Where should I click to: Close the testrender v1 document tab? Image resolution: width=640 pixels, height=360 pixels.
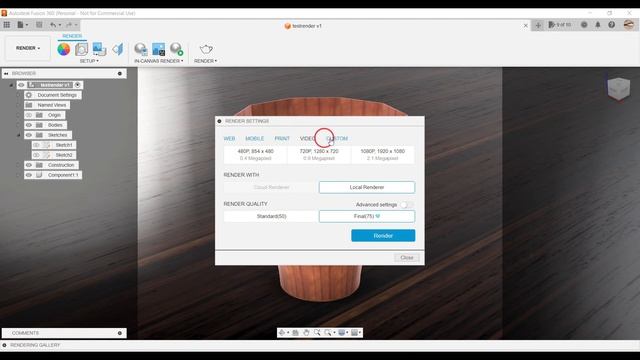point(526,26)
